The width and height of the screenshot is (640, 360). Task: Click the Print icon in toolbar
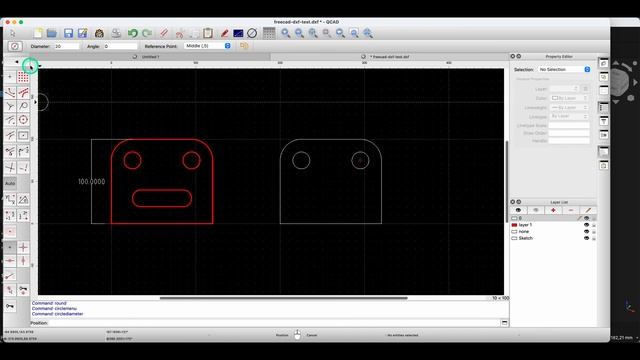tap(116, 33)
